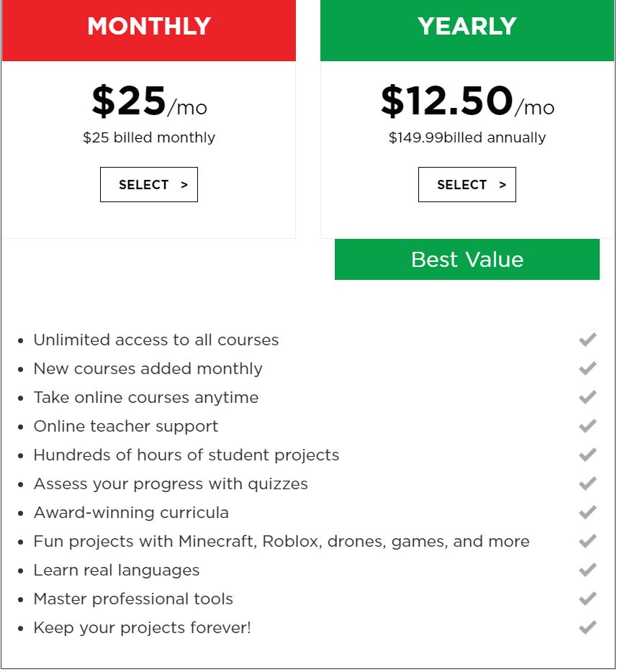Toggle the checkmark beside Hundreds of hours of student projects
617x672 pixels.
click(587, 455)
